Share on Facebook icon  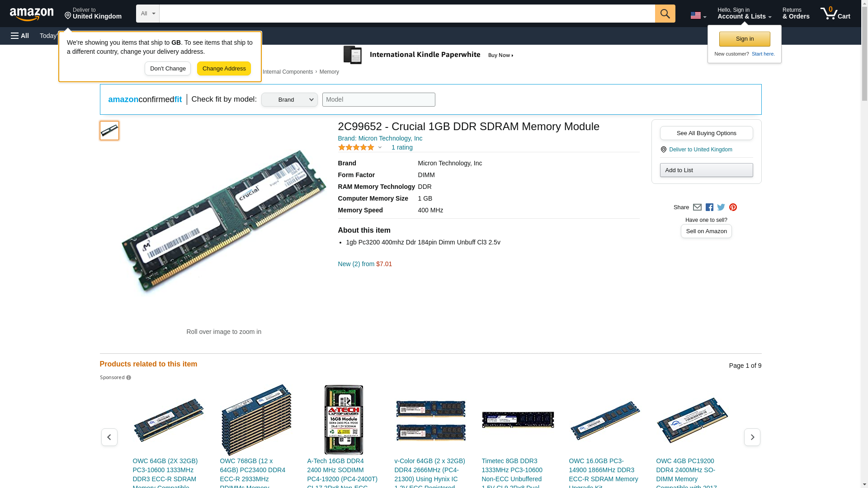coord(709,207)
